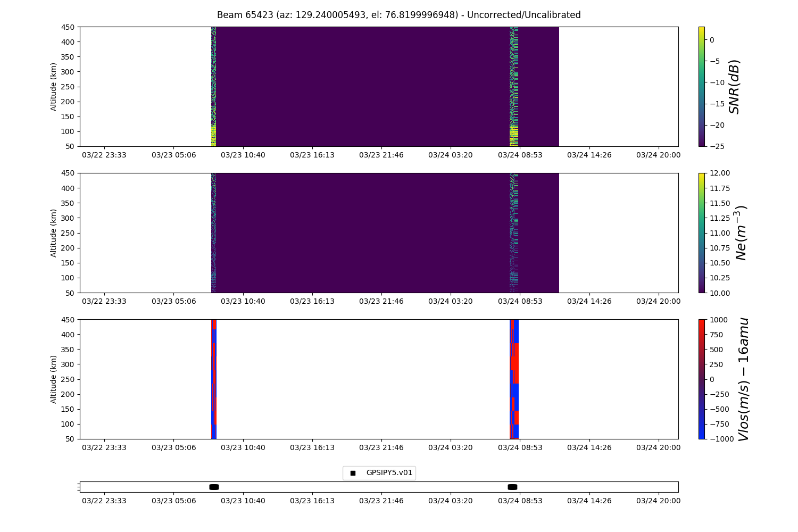Image resolution: width=798 pixels, height=532 pixels.
Task: Click the 03/23 10:40 tick under SNR panel
Action: coord(243,155)
